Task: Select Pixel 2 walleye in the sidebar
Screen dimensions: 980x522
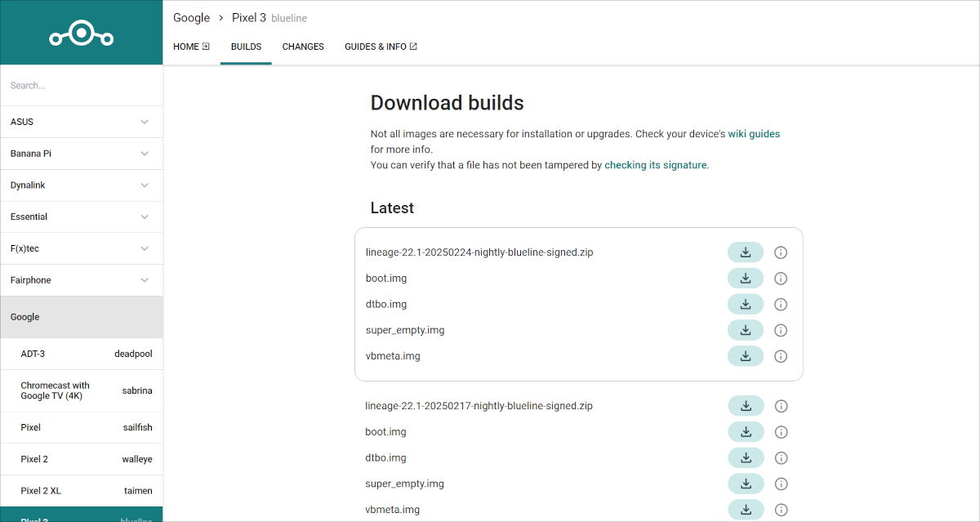Action: pyautogui.click(x=81, y=459)
